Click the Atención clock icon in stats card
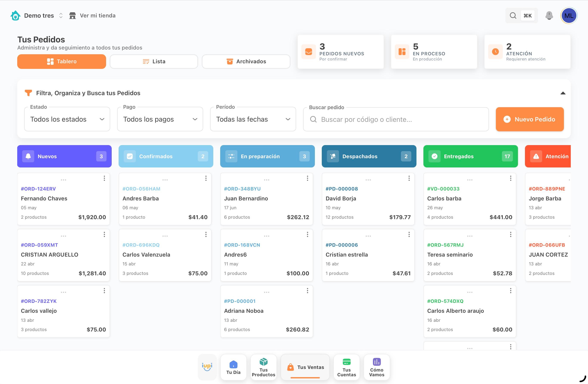588x384 pixels. tap(495, 52)
